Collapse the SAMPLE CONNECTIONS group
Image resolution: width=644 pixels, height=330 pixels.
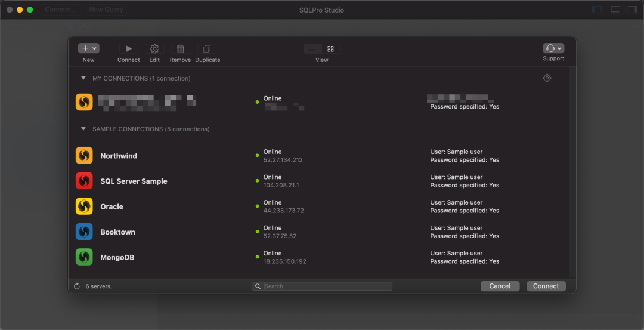click(x=83, y=129)
